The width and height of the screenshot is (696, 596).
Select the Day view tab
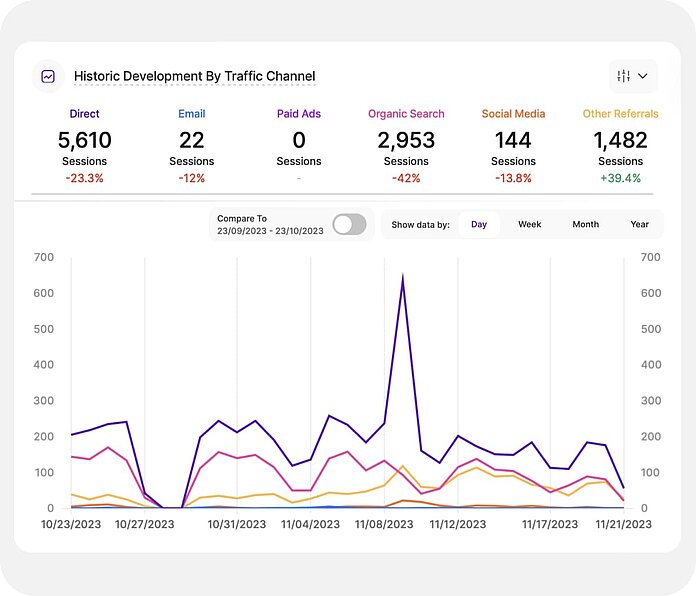coord(479,224)
